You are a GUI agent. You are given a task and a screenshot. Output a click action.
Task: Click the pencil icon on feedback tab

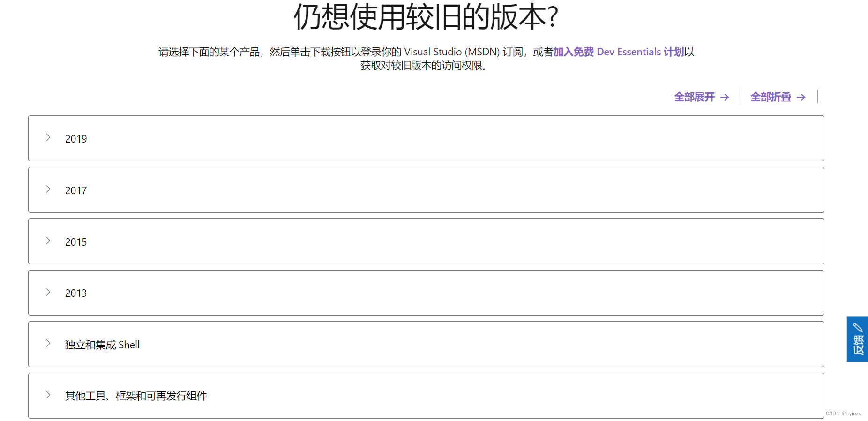coord(858,327)
